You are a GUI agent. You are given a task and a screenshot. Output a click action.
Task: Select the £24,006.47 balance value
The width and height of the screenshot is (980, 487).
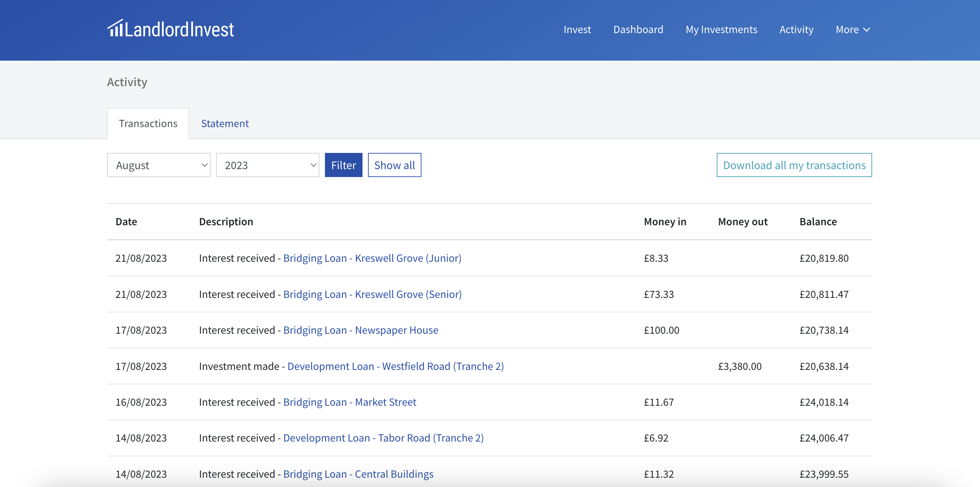(824, 438)
